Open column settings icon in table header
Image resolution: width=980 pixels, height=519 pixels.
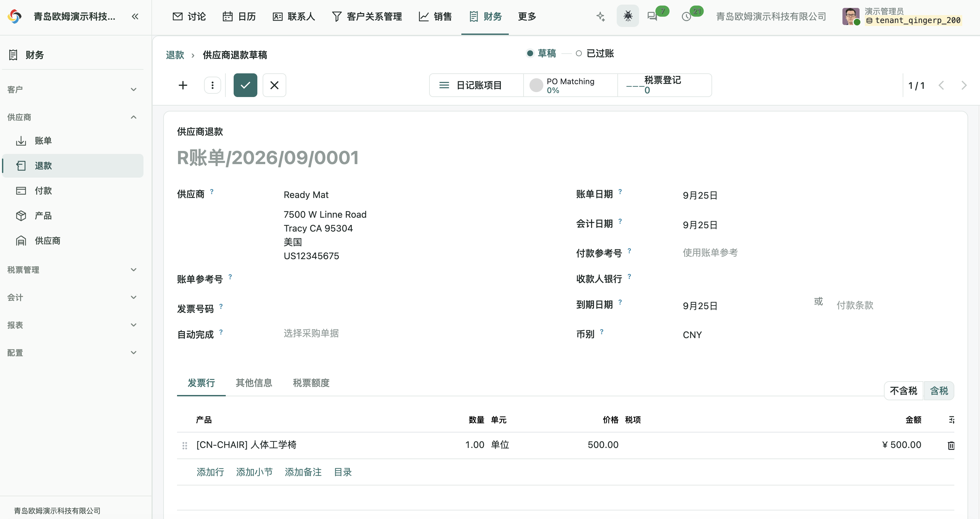[x=951, y=420]
